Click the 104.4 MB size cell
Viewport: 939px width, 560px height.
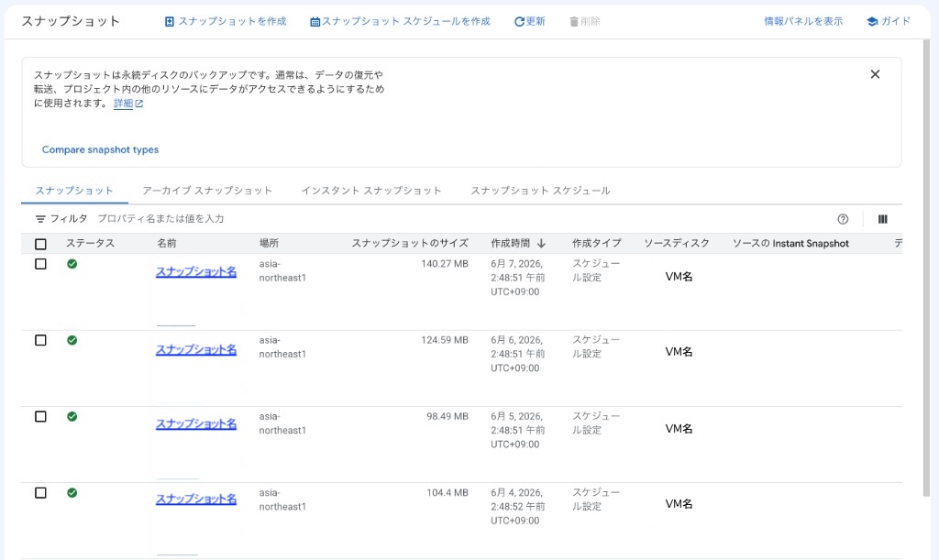pyautogui.click(x=447, y=493)
